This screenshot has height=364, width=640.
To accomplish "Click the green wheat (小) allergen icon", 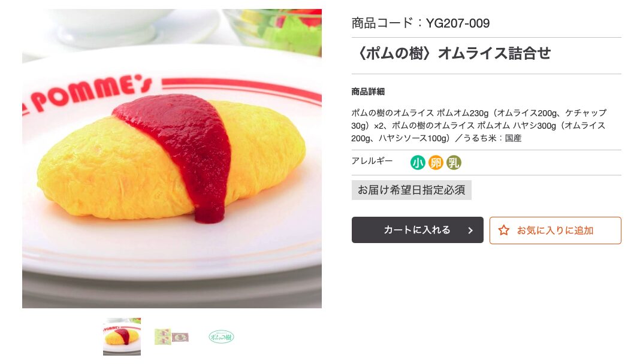I will tap(418, 163).
